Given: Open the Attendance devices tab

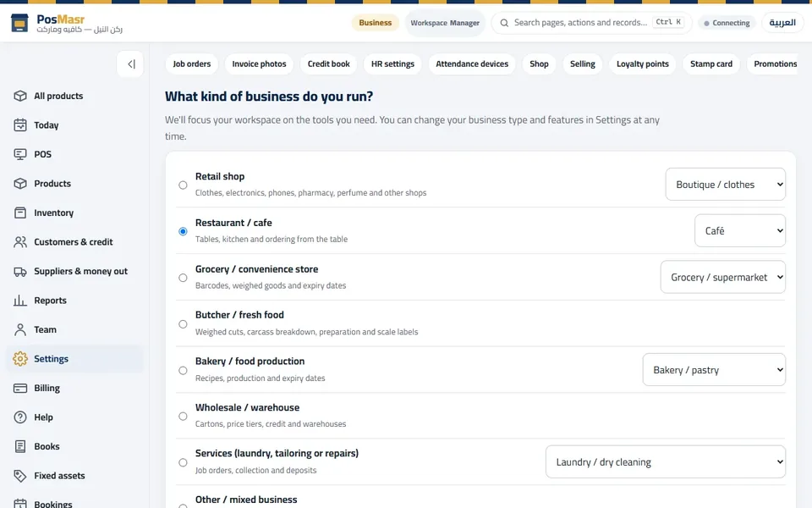Looking at the screenshot, I should pyautogui.click(x=472, y=63).
